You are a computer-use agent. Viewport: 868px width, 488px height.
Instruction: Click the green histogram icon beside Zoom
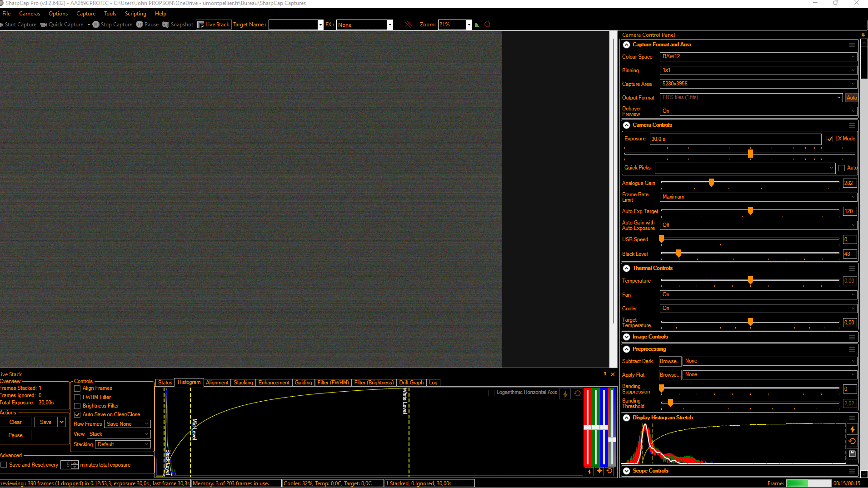(x=477, y=25)
